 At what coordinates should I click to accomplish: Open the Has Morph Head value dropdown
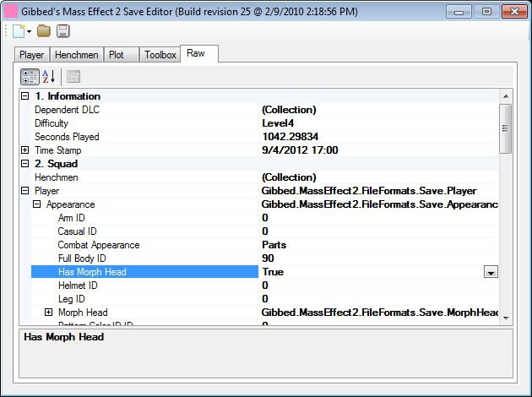(491, 272)
